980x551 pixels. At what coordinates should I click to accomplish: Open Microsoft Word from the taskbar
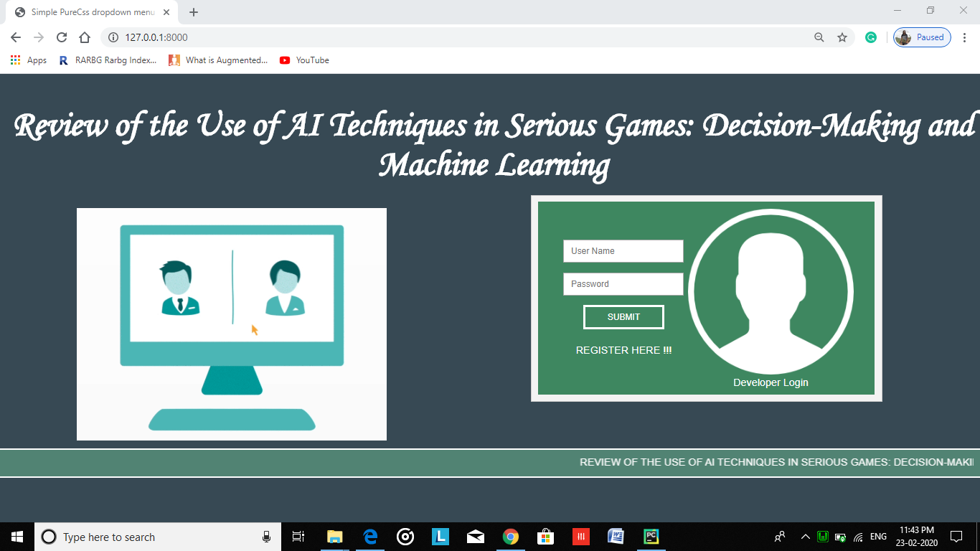(616, 537)
